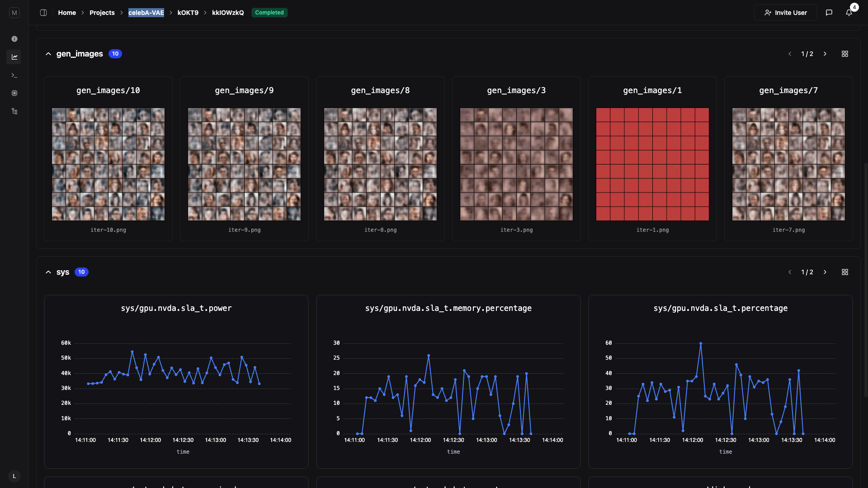The width and height of the screenshot is (868, 488).
Task: Open the iter-10.png image thumbnail
Action: (108, 164)
